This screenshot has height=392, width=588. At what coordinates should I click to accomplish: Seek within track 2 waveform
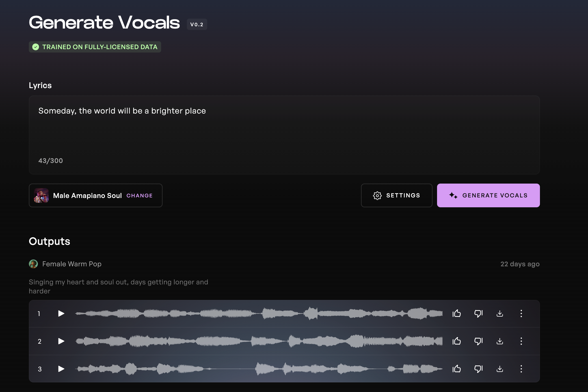pyautogui.click(x=259, y=341)
